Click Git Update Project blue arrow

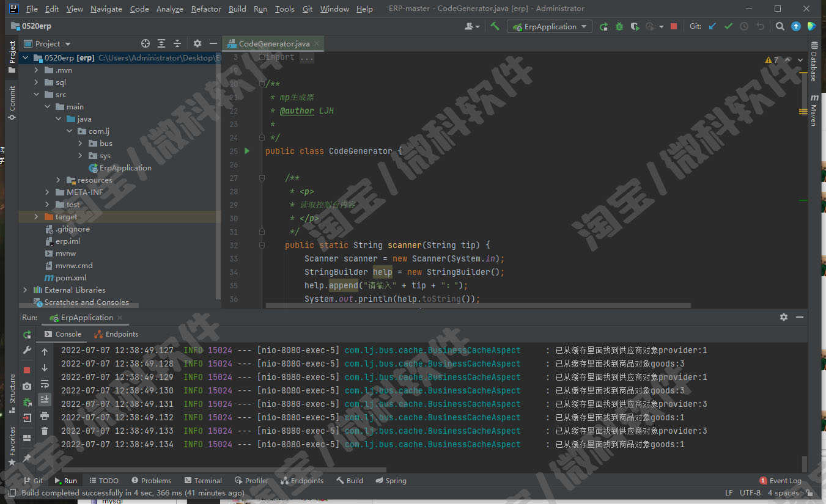pos(712,26)
